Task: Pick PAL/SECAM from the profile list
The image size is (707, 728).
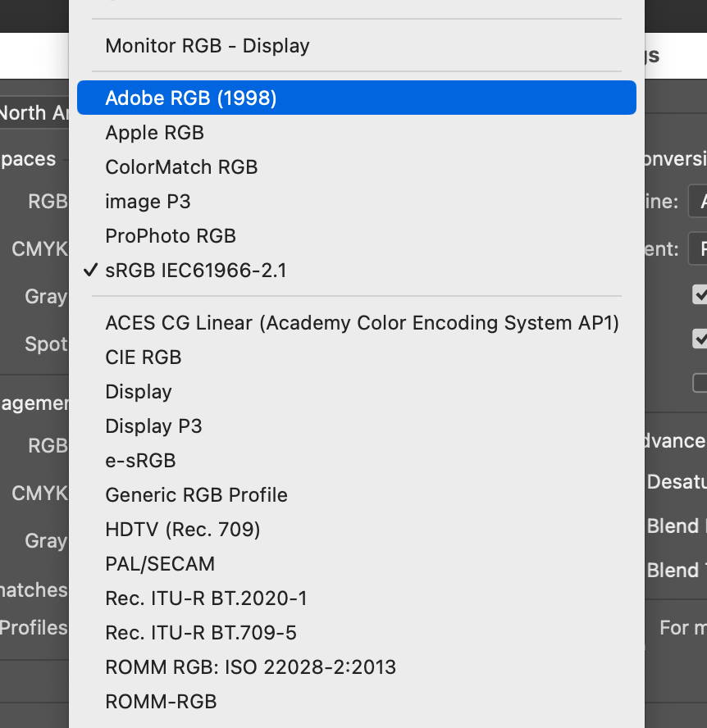Action: pyautogui.click(x=160, y=564)
